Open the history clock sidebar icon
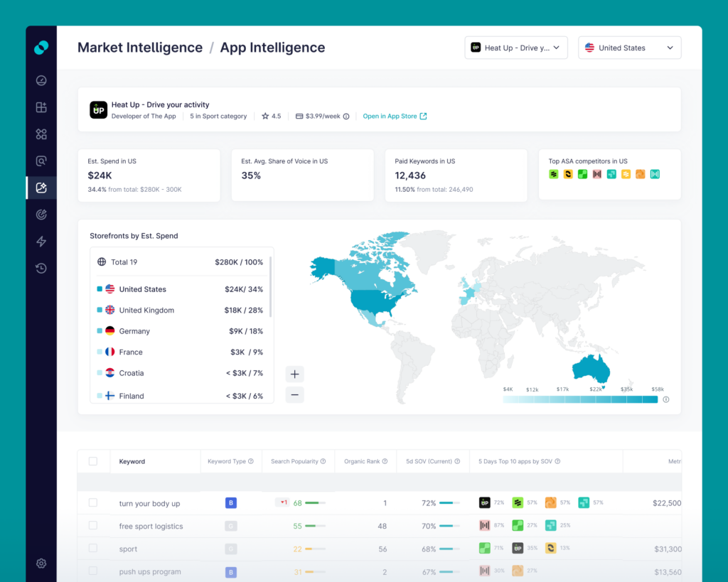 [41, 268]
